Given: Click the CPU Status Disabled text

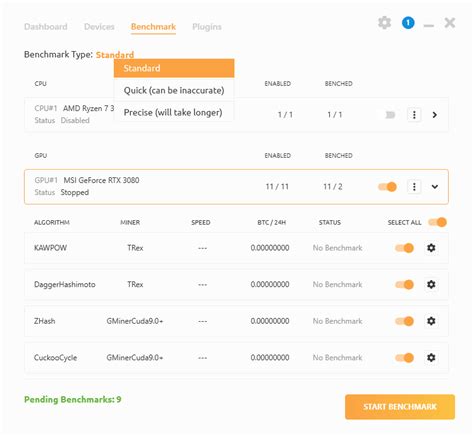Looking at the screenshot, I should click(75, 120).
